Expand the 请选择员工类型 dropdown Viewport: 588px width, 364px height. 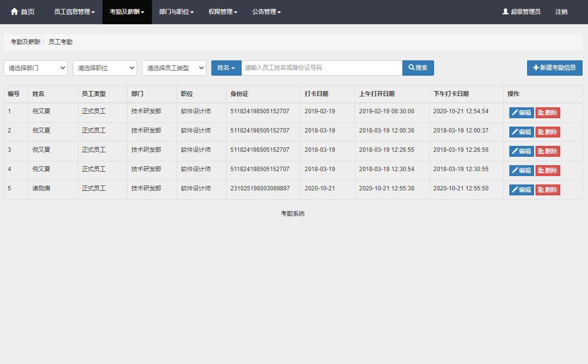coord(174,68)
